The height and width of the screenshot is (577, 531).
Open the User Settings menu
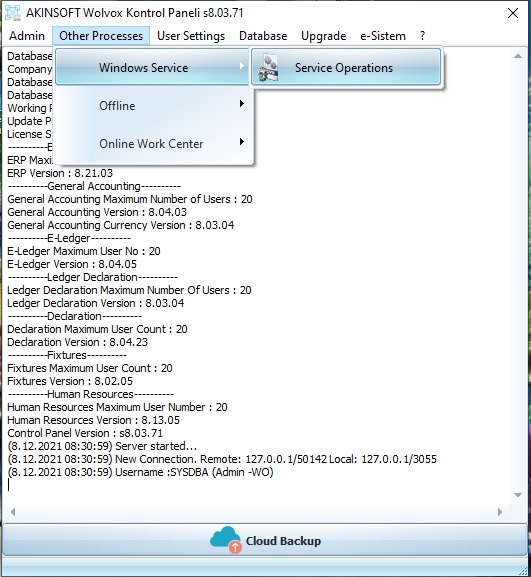click(x=191, y=36)
